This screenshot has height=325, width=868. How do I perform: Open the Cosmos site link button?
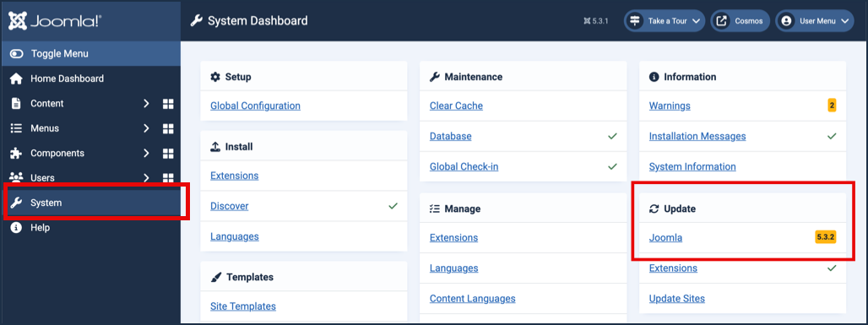[741, 21]
